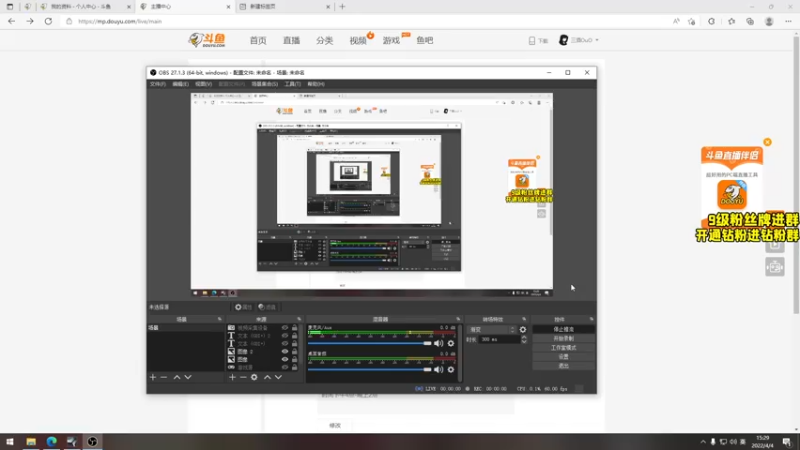Open browser settings and more menu
The width and height of the screenshot is (800, 450).
[x=788, y=21]
